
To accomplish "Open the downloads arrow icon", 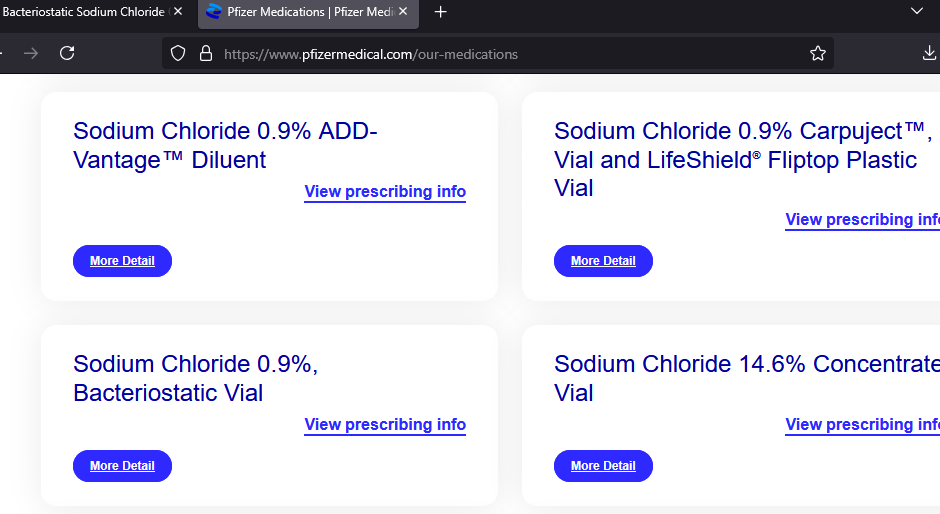I will [x=929, y=53].
